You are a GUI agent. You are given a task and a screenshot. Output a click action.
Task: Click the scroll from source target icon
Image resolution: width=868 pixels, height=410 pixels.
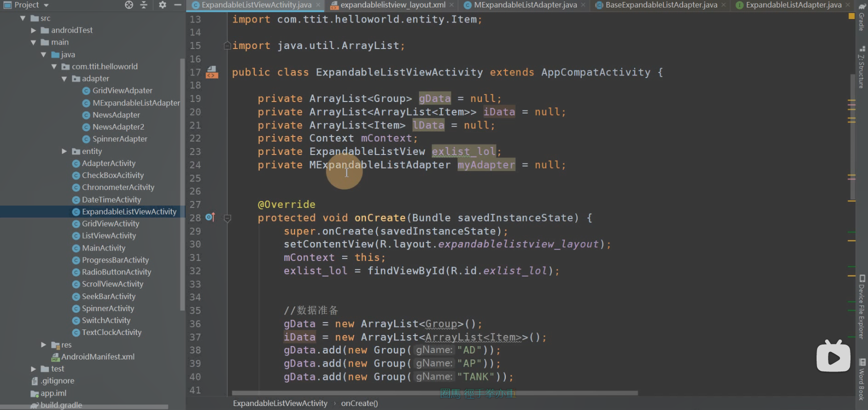(129, 5)
